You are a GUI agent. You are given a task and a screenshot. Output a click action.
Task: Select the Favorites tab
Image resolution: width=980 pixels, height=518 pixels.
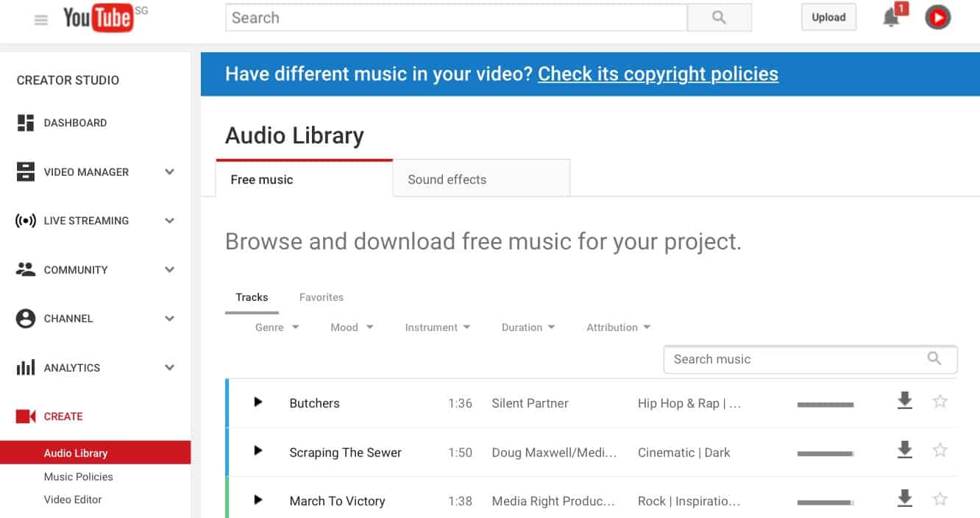click(321, 297)
